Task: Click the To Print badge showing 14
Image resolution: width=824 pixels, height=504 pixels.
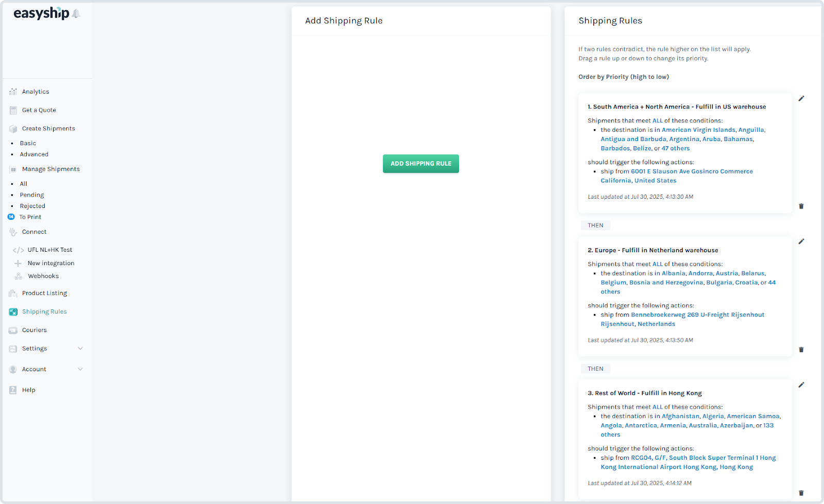Action: pyautogui.click(x=11, y=217)
